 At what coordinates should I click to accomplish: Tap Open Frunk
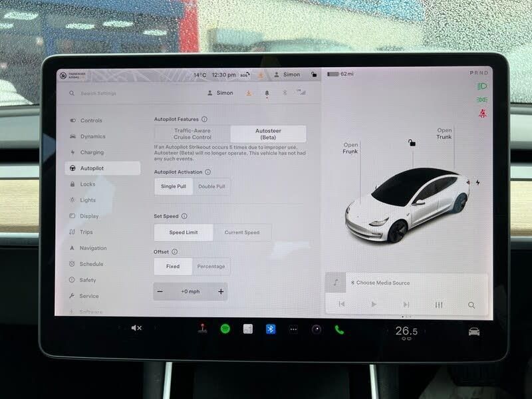click(x=350, y=148)
